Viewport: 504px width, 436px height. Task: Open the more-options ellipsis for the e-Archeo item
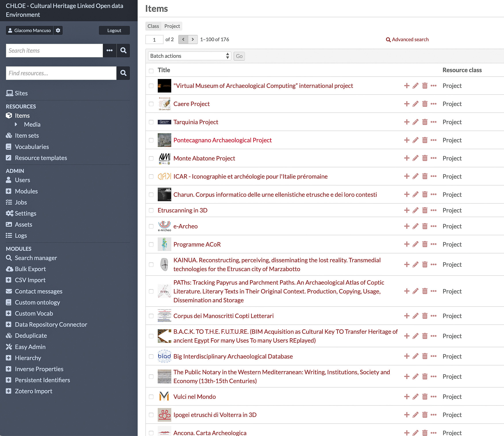[x=433, y=226]
